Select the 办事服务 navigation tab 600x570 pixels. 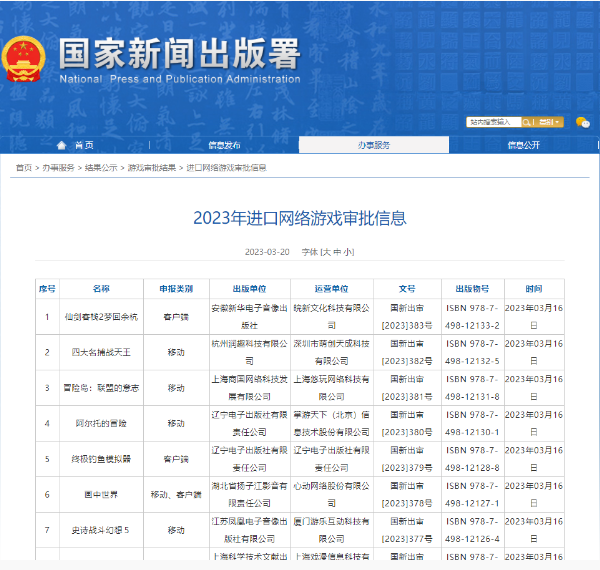374,145
